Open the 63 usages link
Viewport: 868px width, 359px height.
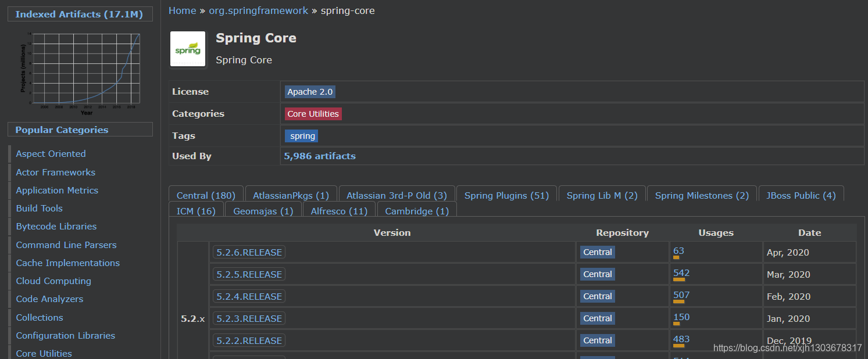tap(678, 251)
